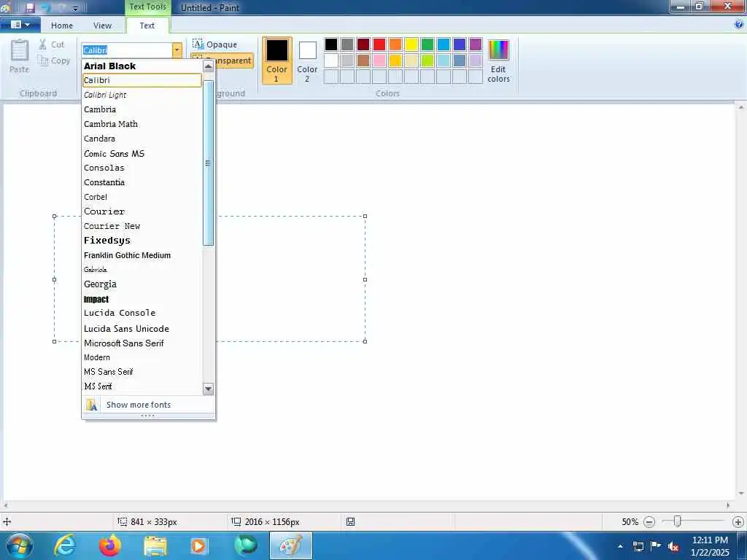747x560 pixels.
Task: Click the Cut scissors icon
Action: [43, 44]
